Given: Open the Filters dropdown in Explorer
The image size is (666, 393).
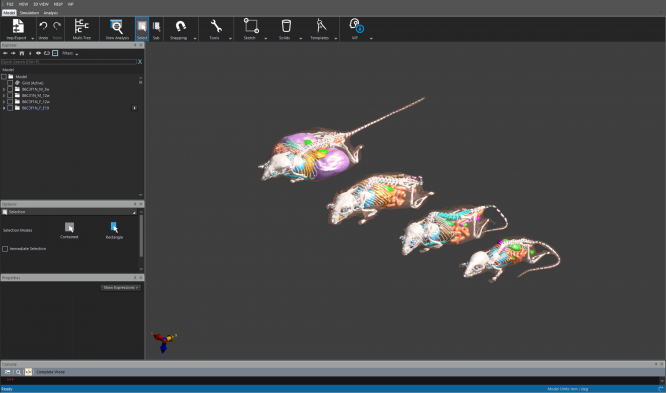Looking at the screenshot, I should [x=70, y=54].
